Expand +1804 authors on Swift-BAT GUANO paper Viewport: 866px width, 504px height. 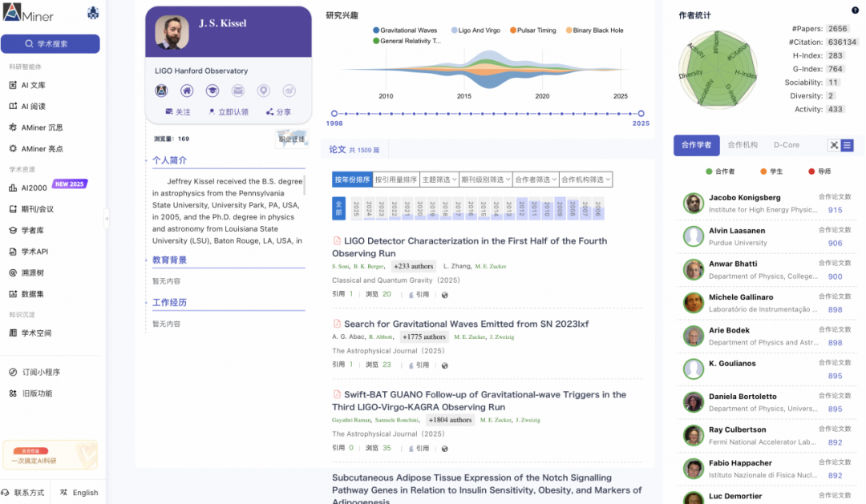450,420
